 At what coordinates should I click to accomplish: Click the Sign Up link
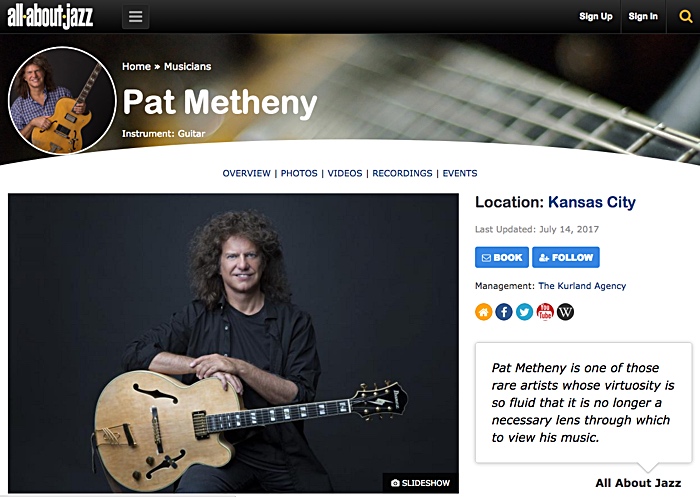[596, 17]
